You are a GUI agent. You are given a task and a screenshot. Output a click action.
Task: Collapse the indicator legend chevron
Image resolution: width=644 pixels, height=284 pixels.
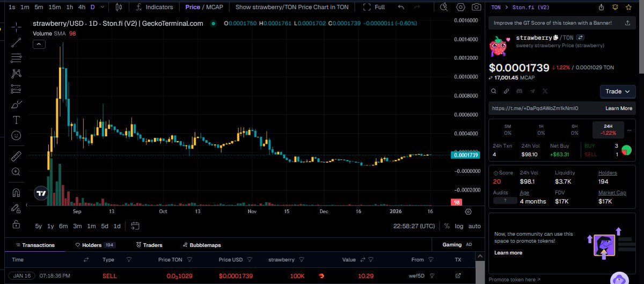tap(39, 45)
